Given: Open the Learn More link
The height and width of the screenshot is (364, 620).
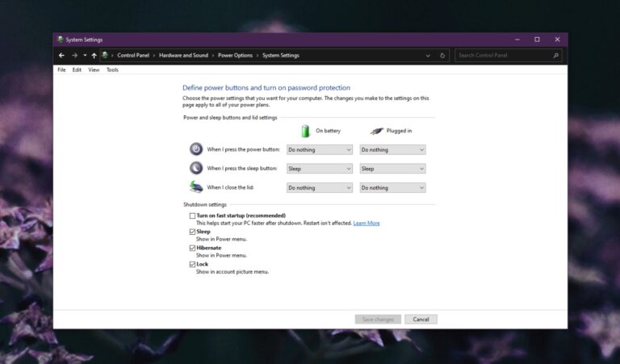Looking at the screenshot, I should pos(367,224).
